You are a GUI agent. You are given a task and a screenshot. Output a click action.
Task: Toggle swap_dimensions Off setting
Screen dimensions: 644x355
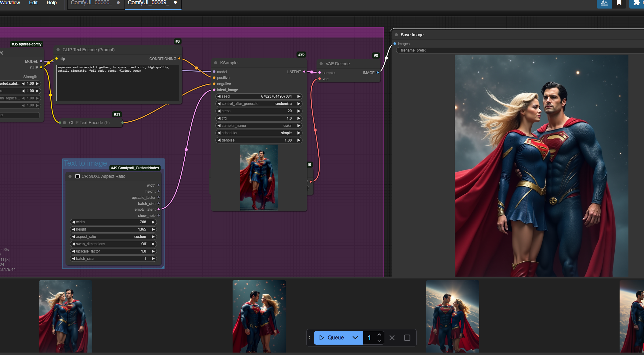(x=113, y=244)
